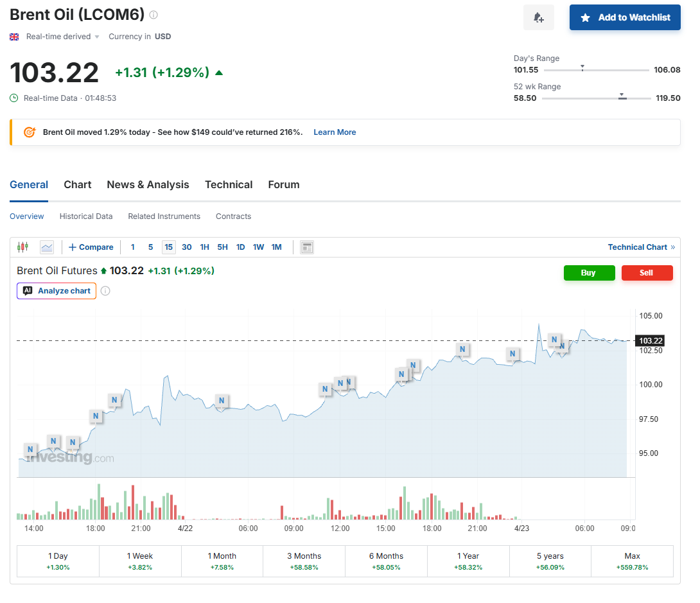Open the News & Analysis tab
This screenshot has width=700, height=603.
pyautogui.click(x=148, y=185)
